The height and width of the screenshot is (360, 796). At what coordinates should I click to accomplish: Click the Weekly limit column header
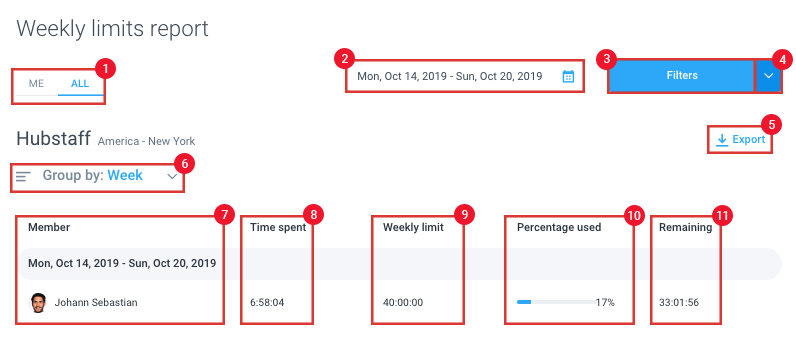pos(413,227)
